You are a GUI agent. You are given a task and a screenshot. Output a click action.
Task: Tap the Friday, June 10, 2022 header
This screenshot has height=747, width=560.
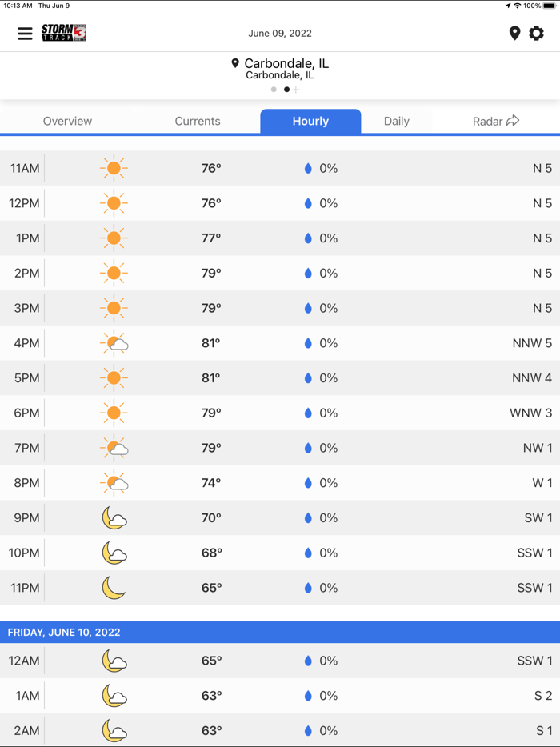pyautogui.click(x=280, y=632)
